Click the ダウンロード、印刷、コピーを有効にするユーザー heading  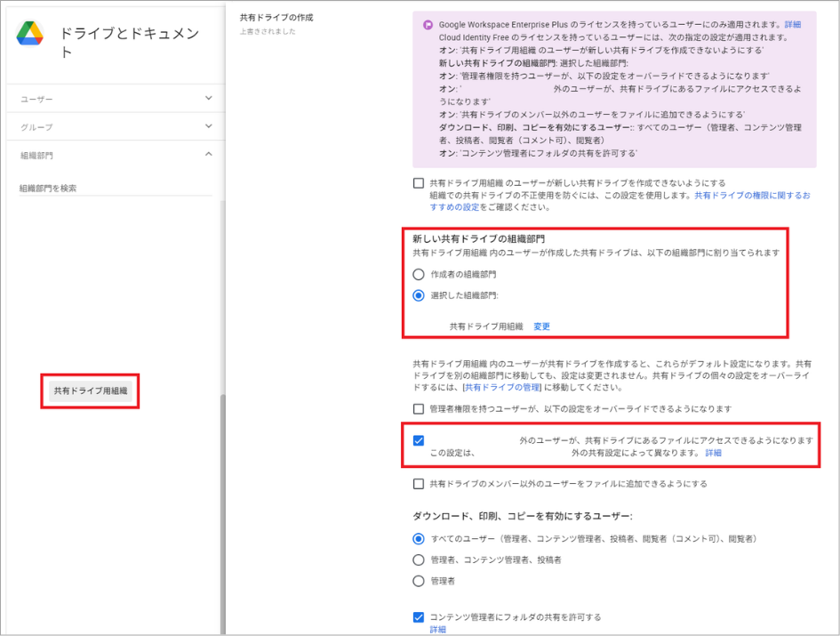[523, 516]
